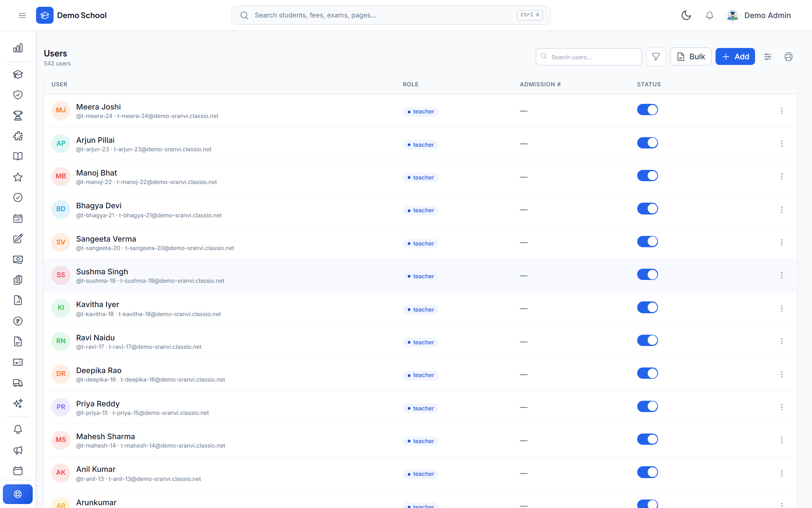Viewport: 812px width, 508px height.
Task: Toggle status for Sangeeta Verma
Action: (x=648, y=242)
